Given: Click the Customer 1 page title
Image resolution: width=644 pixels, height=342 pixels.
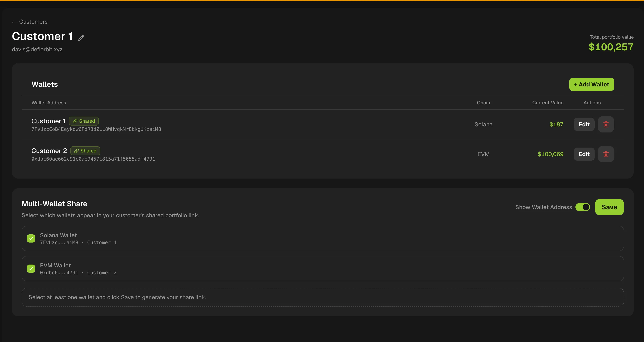Looking at the screenshot, I should click(42, 36).
